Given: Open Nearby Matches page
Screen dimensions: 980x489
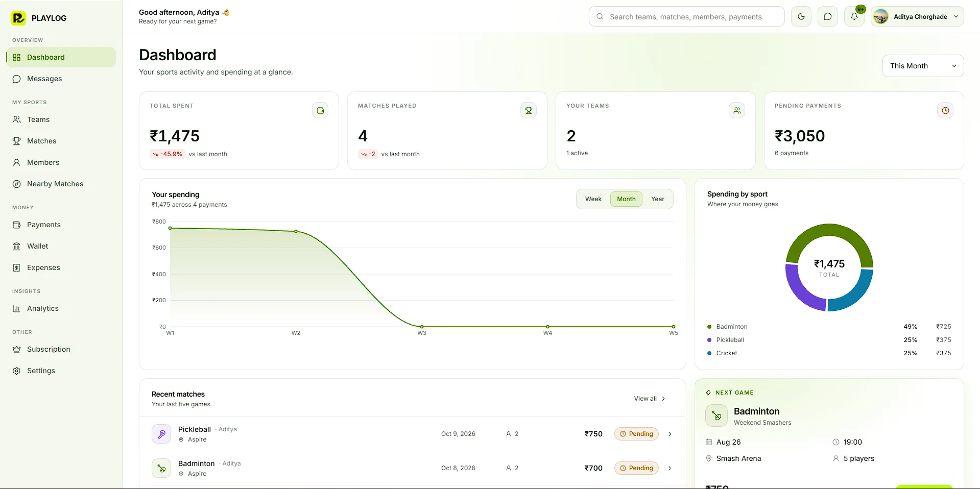Looking at the screenshot, I should (61, 184).
